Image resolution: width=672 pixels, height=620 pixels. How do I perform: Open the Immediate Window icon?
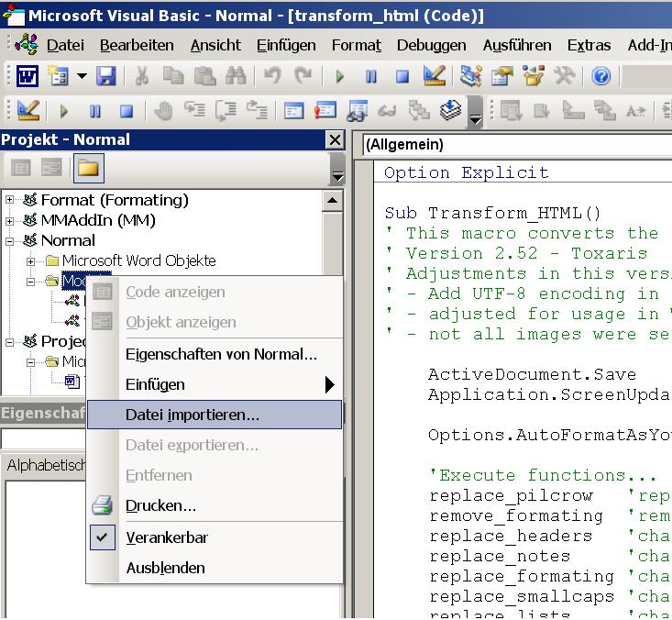(325, 111)
